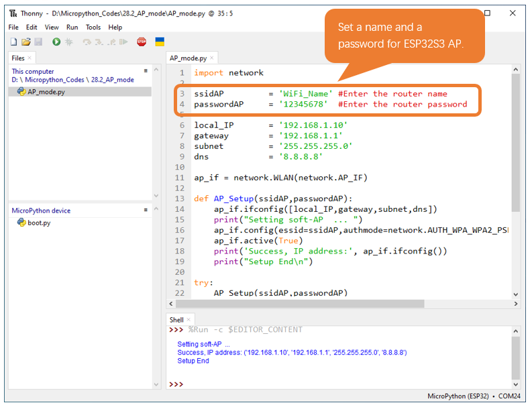Click 'import network' on line 1
This screenshot has height=407, width=532.
click(x=229, y=73)
